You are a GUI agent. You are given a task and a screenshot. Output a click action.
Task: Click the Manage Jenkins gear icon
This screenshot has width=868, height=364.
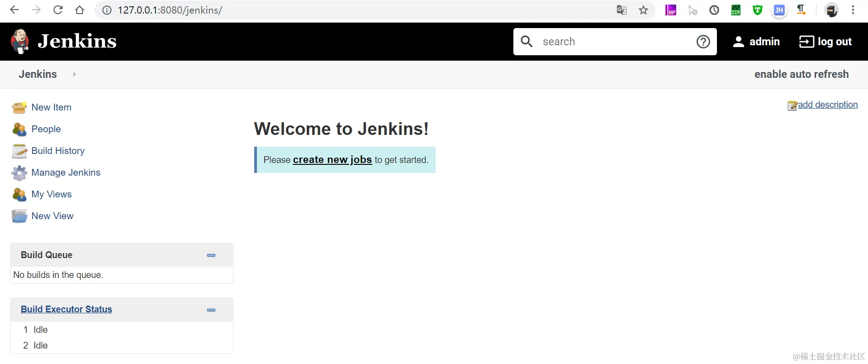click(x=19, y=173)
